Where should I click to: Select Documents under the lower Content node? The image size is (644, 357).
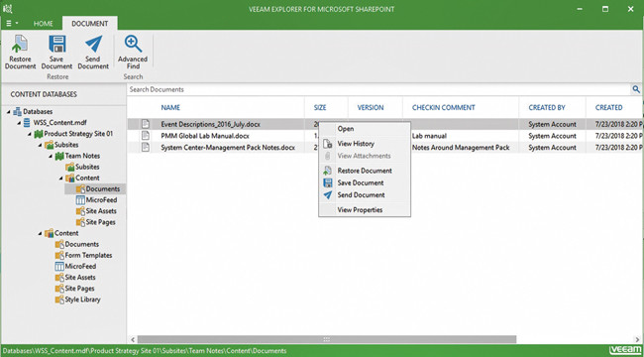tap(77, 244)
